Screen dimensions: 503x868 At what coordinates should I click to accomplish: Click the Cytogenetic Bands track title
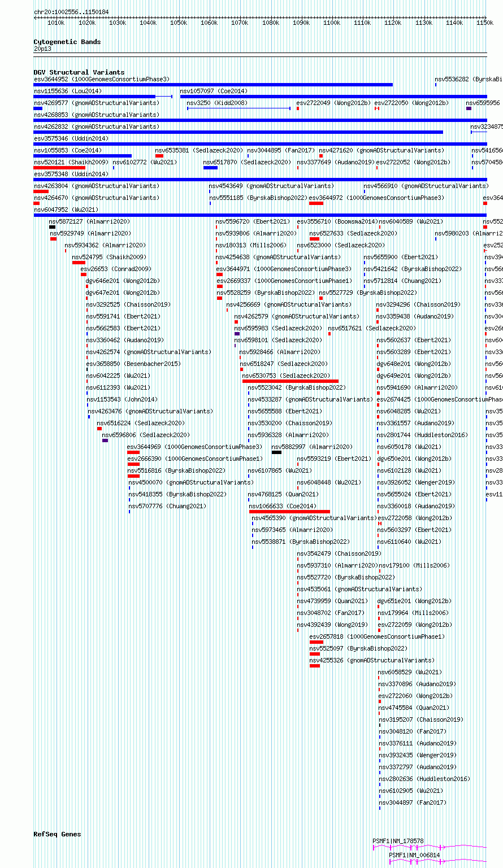[67, 42]
